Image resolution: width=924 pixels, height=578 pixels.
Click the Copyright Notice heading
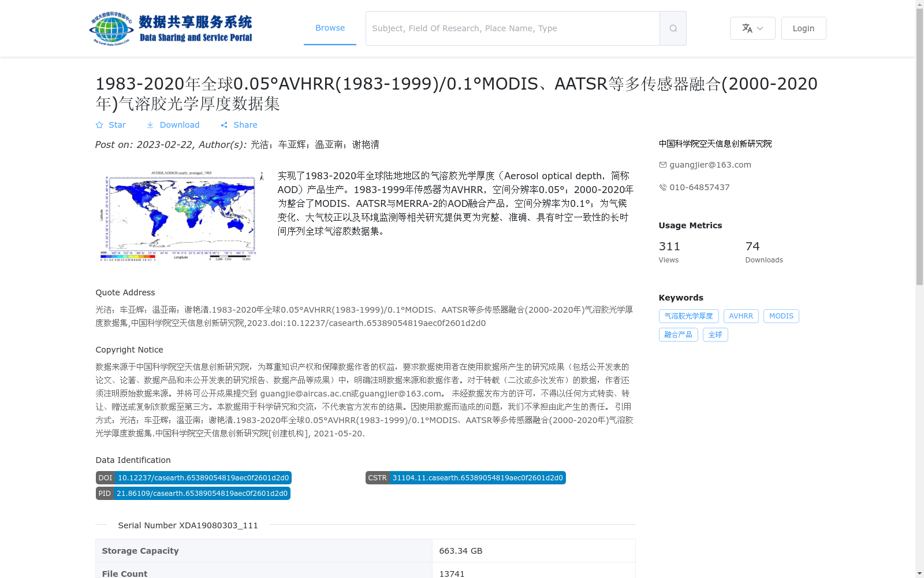coord(129,350)
